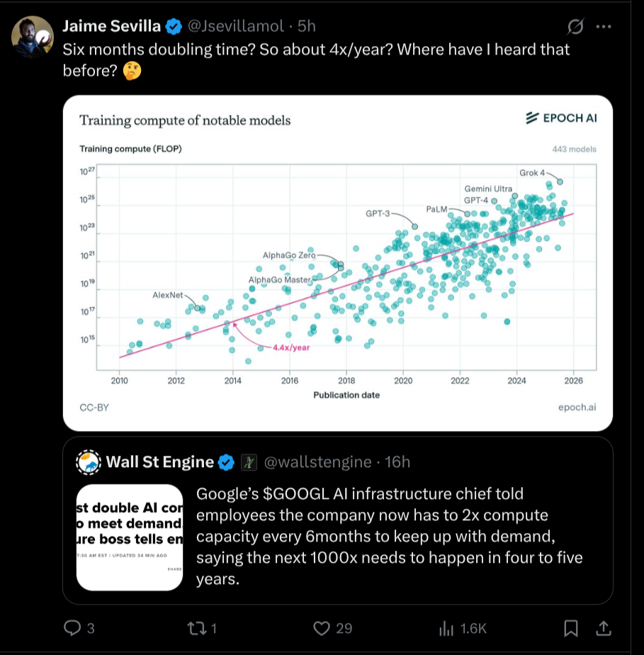Click the share upload icon

point(603,628)
